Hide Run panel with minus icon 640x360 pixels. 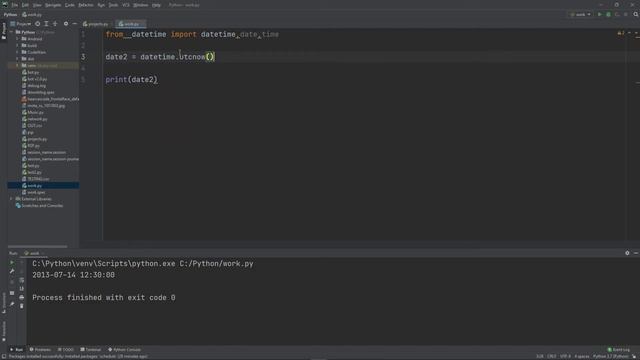coord(636,253)
